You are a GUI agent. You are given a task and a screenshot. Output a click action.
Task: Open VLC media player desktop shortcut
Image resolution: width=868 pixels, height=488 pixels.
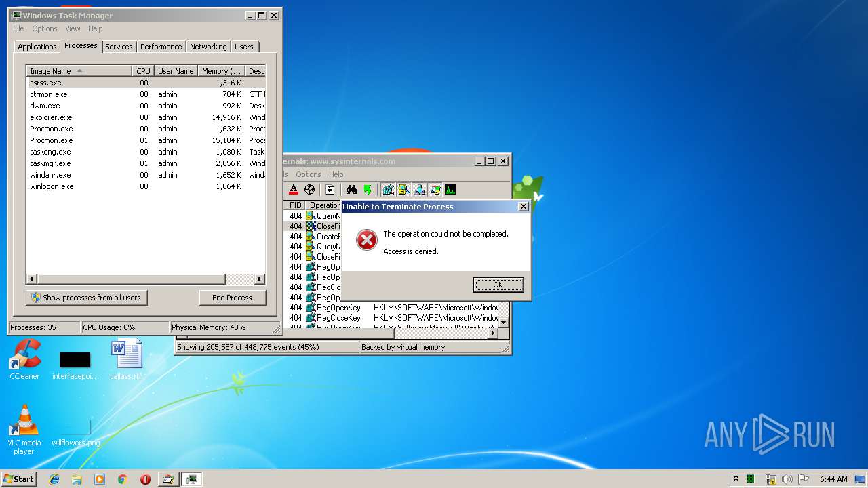coord(24,430)
